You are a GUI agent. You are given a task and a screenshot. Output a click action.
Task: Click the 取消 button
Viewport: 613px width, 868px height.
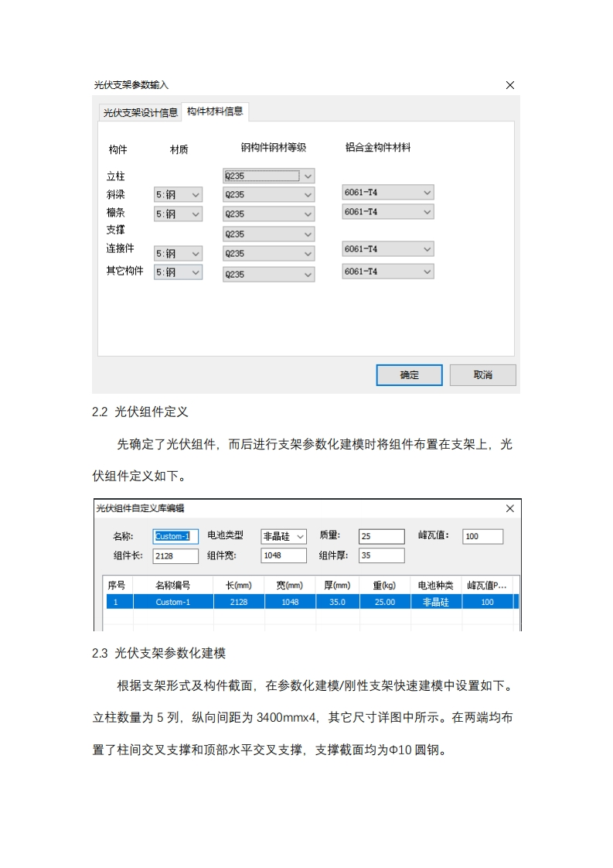(482, 375)
